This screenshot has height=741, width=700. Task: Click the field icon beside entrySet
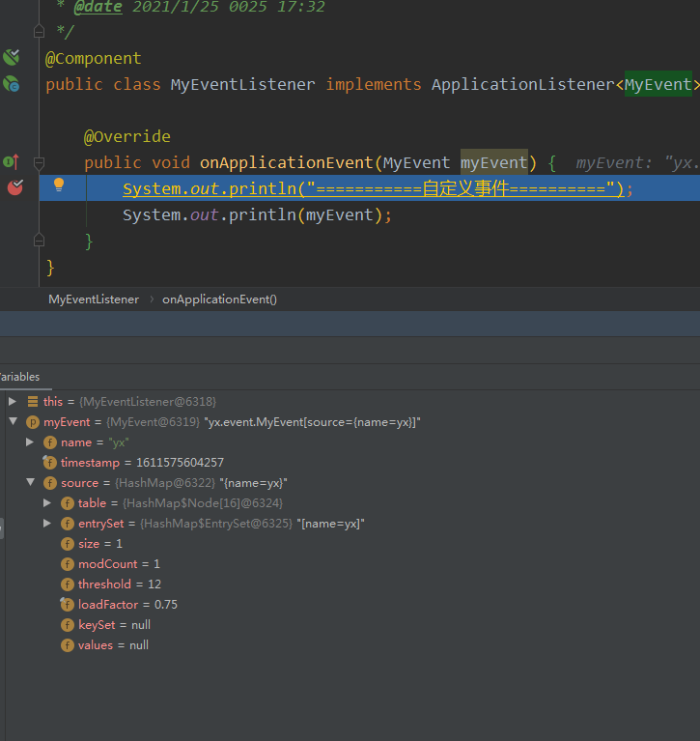68,524
